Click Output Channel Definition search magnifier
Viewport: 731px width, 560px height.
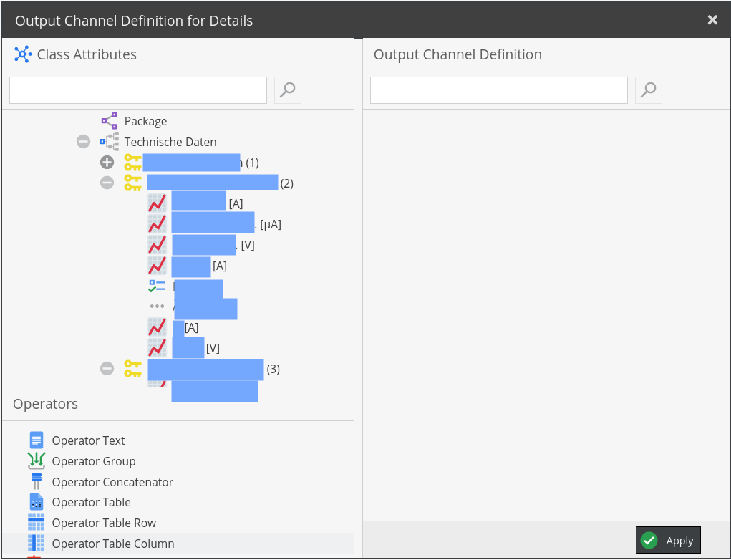pyautogui.click(x=649, y=90)
